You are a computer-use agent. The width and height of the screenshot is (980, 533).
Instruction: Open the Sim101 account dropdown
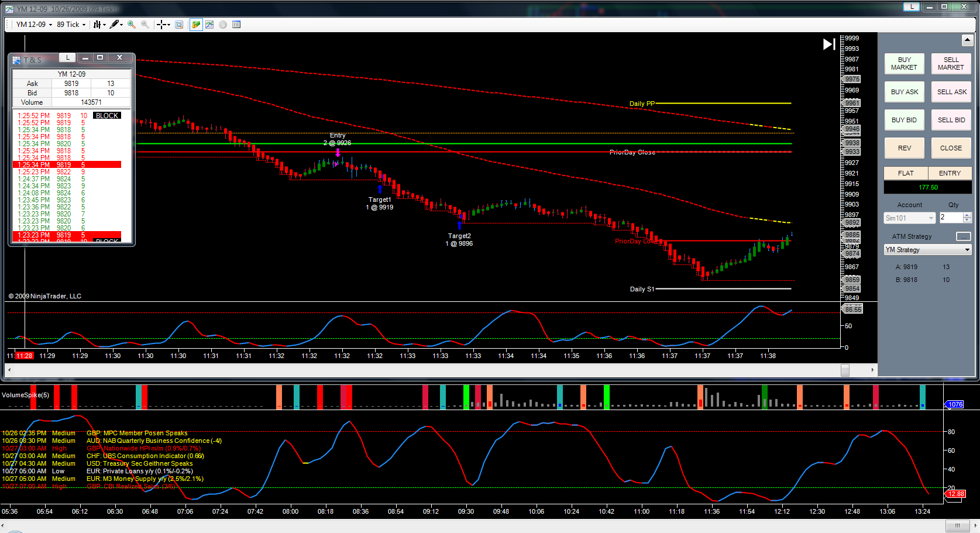click(x=910, y=218)
